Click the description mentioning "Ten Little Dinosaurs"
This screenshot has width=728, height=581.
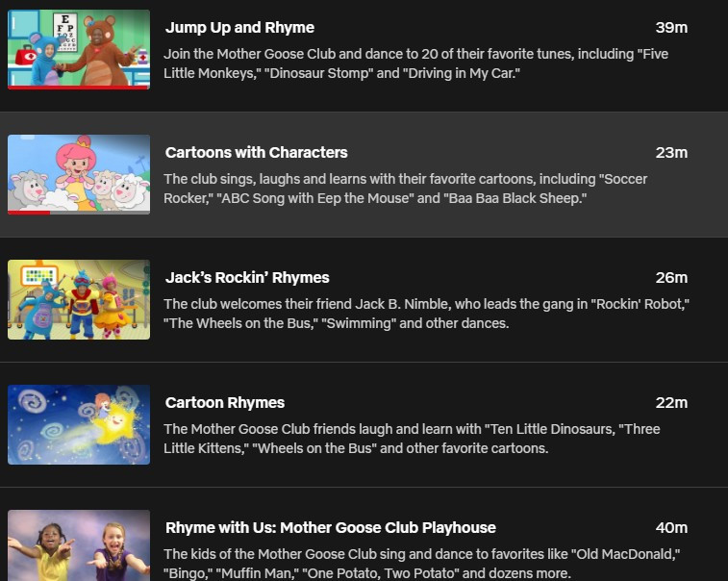coord(412,439)
